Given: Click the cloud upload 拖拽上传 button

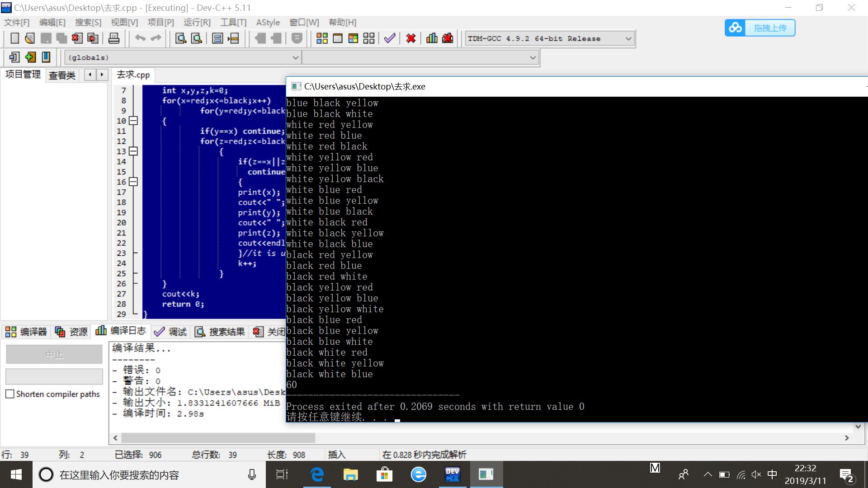Looking at the screenshot, I should point(760,28).
